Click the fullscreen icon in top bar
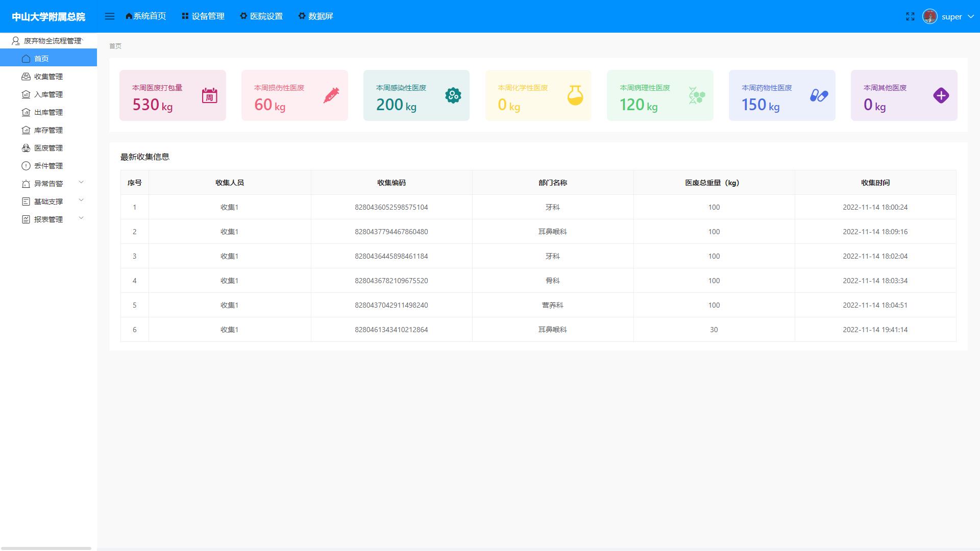The width and height of the screenshot is (980, 551). 910,17
